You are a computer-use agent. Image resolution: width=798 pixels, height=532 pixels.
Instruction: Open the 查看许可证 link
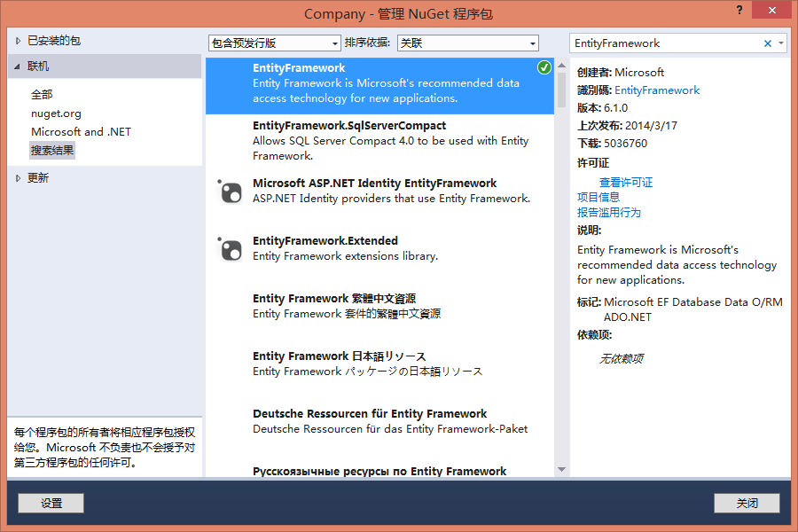(x=626, y=183)
